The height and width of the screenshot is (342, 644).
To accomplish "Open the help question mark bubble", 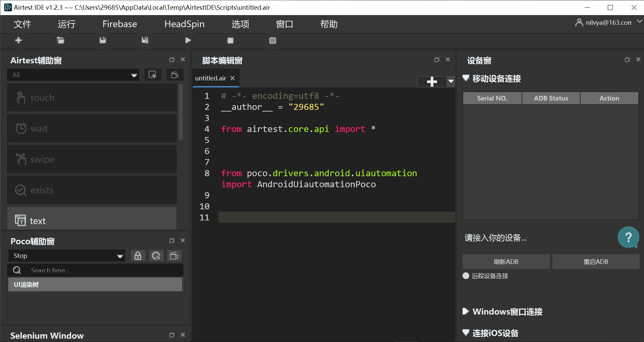I will point(628,237).
